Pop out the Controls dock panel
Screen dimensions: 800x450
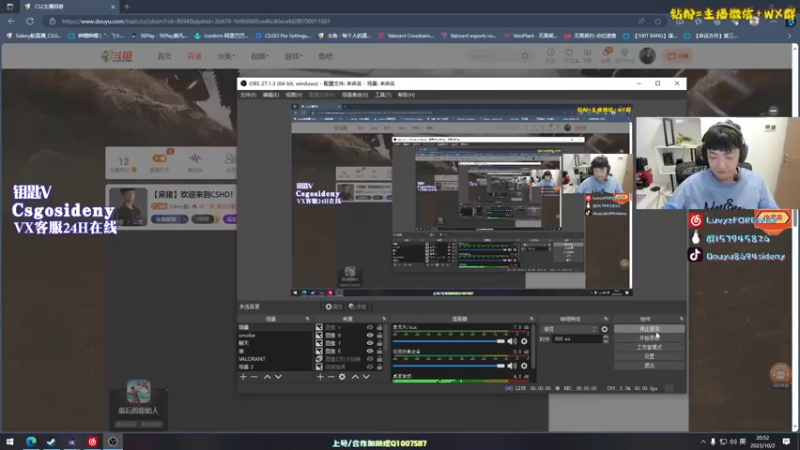pyautogui.click(x=681, y=319)
